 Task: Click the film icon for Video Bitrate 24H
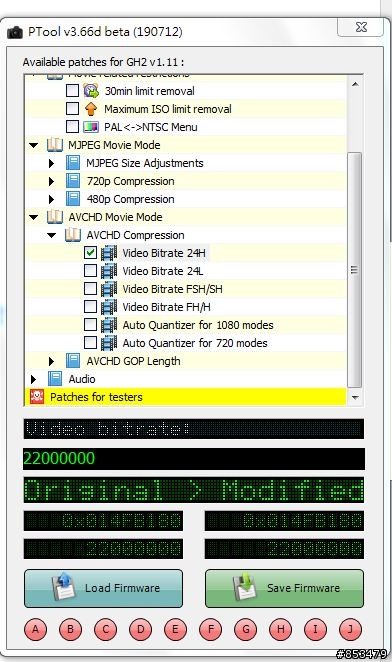[x=109, y=253]
